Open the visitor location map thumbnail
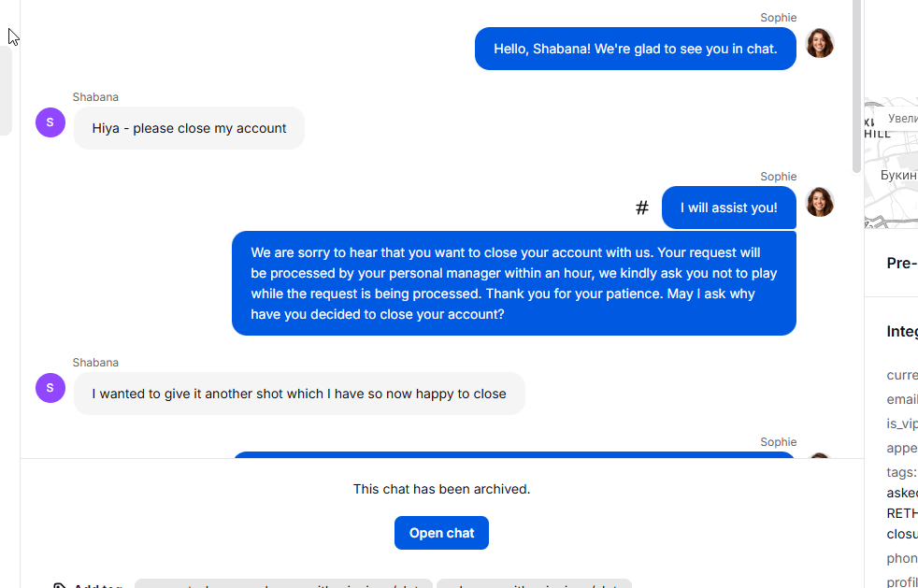 (891, 163)
